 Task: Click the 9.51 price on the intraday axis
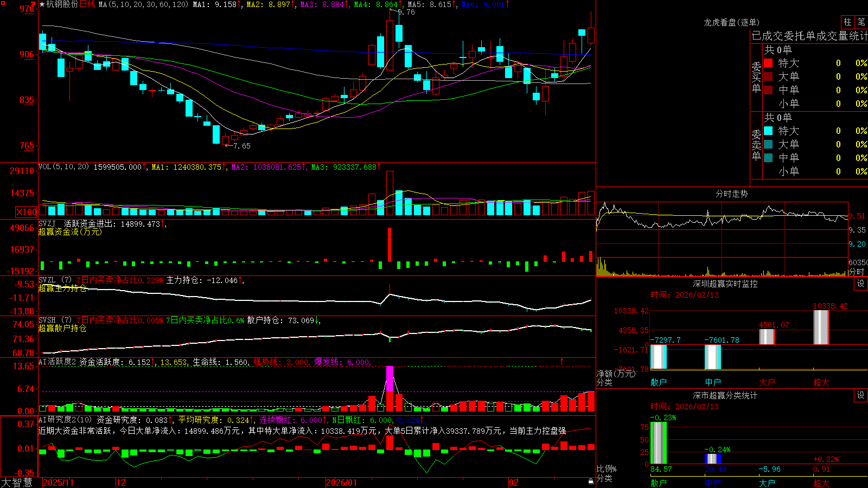pos(857,216)
